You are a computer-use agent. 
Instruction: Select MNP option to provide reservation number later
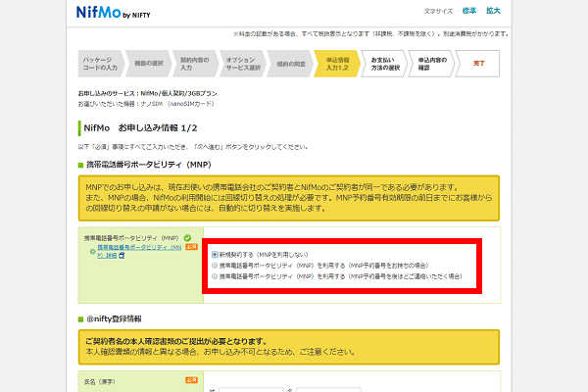click(x=215, y=276)
